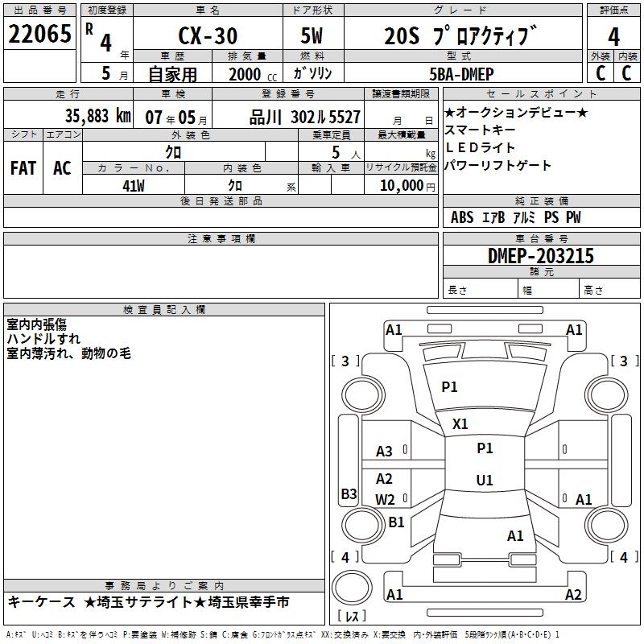
Task: Click the P1 mark on the hood
Action: pos(449,387)
